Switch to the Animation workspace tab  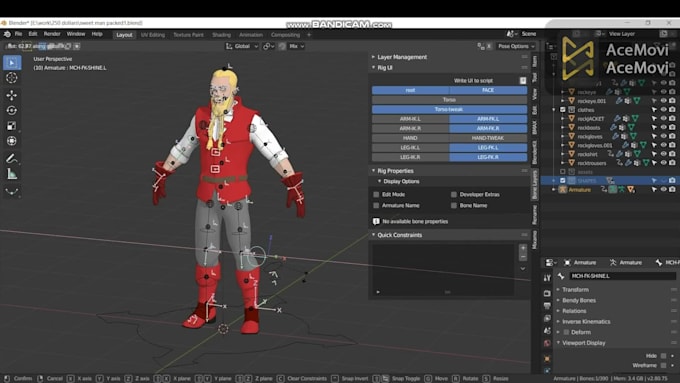point(251,35)
